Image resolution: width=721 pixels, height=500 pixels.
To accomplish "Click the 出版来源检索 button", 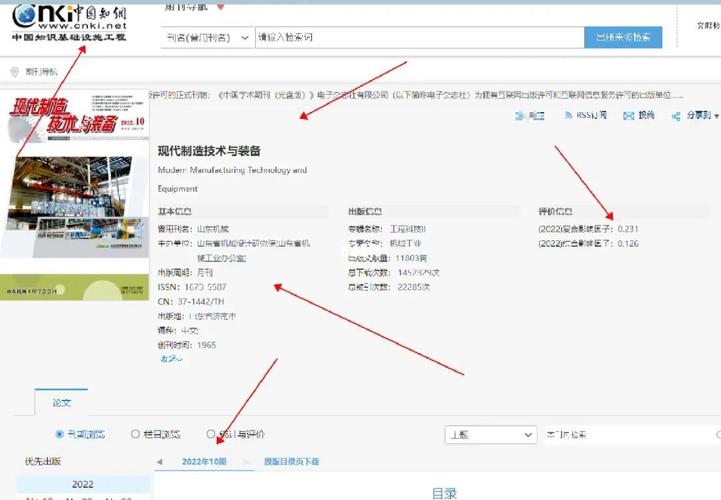I will [x=623, y=37].
